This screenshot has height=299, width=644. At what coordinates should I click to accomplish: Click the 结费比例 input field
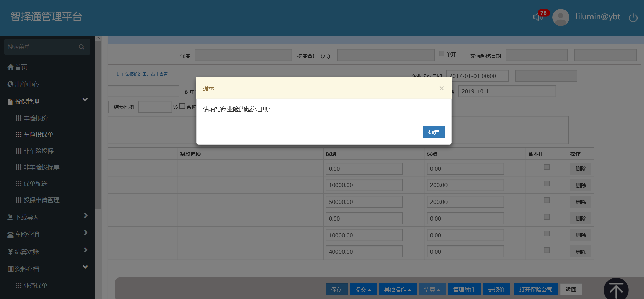tap(155, 107)
